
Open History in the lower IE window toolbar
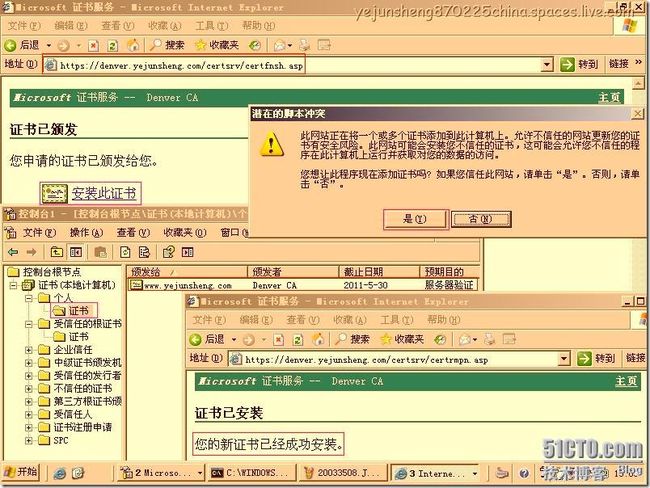440,340
